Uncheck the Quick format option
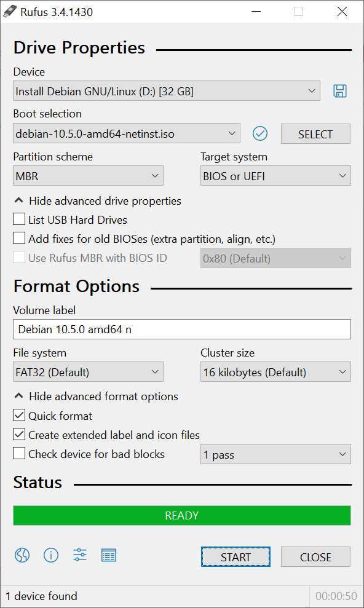 point(19,416)
